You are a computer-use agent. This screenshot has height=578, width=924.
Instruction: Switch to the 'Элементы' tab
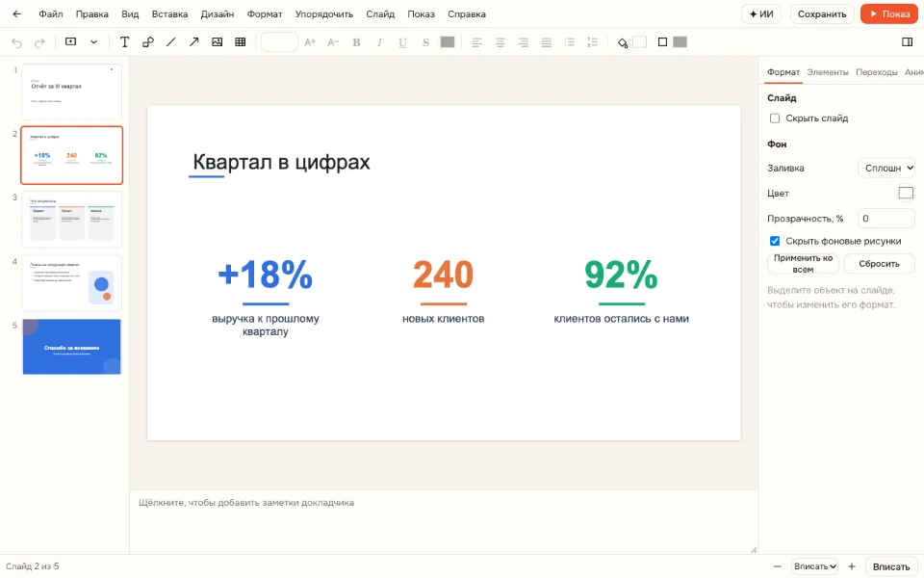pyautogui.click(x=828, y=72)
